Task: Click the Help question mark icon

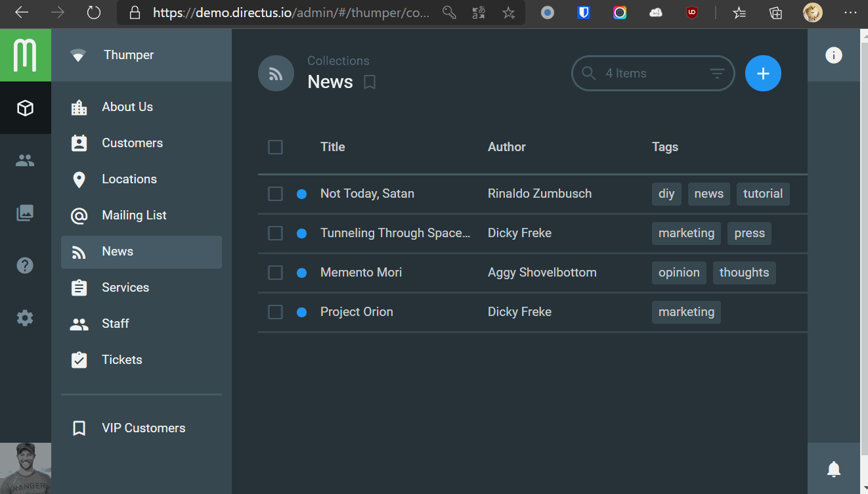Action: coord(25,265)
